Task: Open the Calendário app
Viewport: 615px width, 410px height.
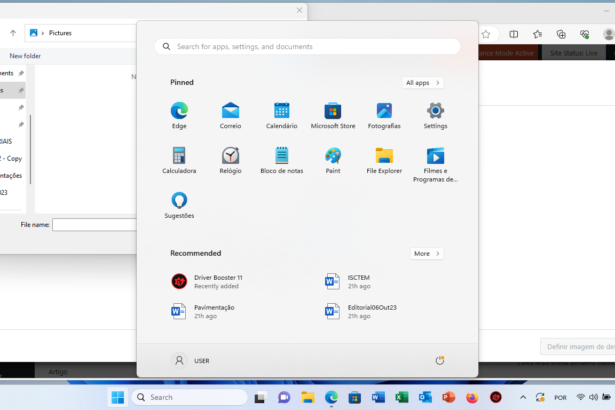Action: point(282,115)
